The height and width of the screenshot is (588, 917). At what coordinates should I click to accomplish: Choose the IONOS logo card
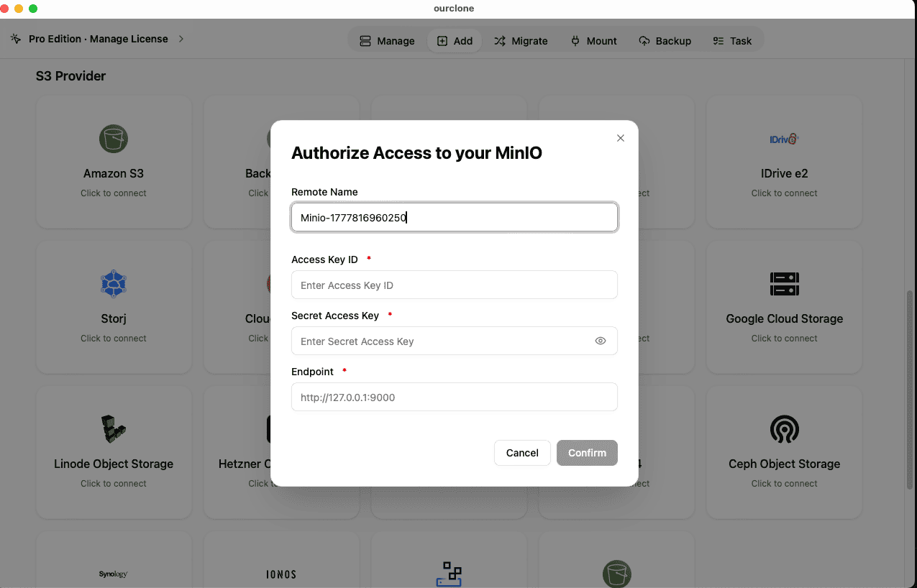[281, 559]
